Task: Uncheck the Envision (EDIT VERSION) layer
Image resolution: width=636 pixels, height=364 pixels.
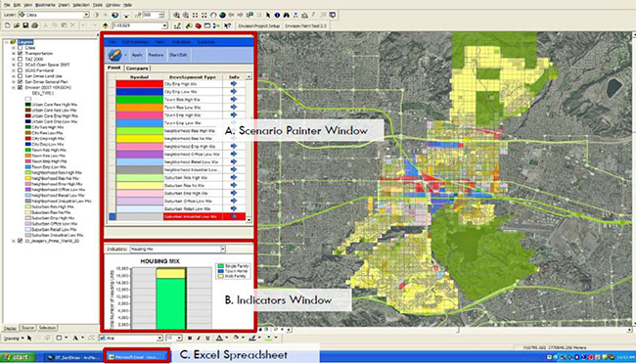Action: click(x=20, y=88)
